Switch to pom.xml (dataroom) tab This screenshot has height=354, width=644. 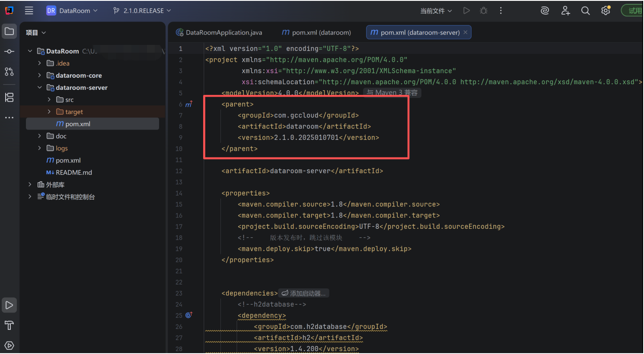316,32
